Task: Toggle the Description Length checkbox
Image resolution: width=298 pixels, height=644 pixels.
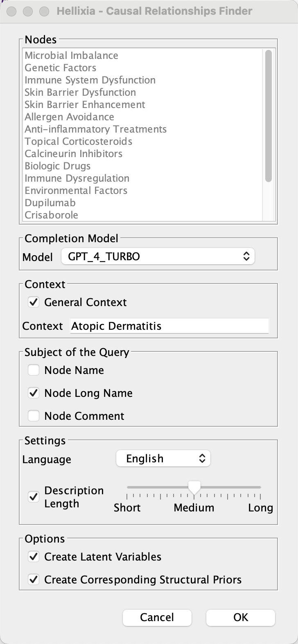Action: (34, 497)
